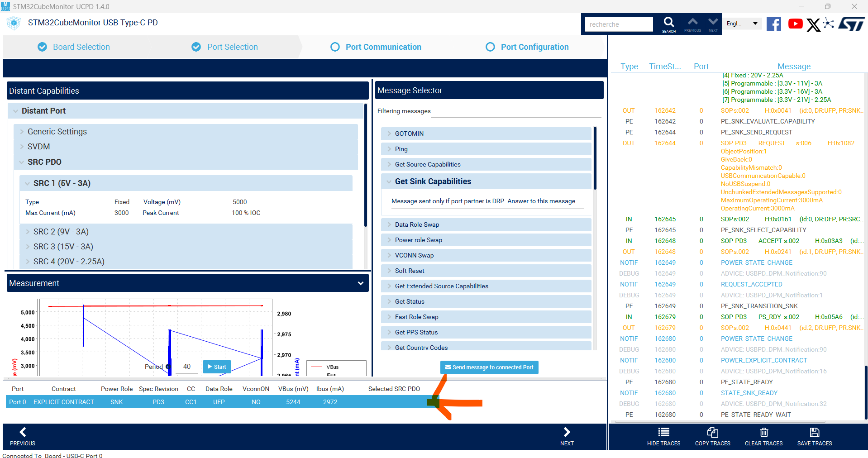
Task: Click the recherche search field
Action: tap(618, 24)
